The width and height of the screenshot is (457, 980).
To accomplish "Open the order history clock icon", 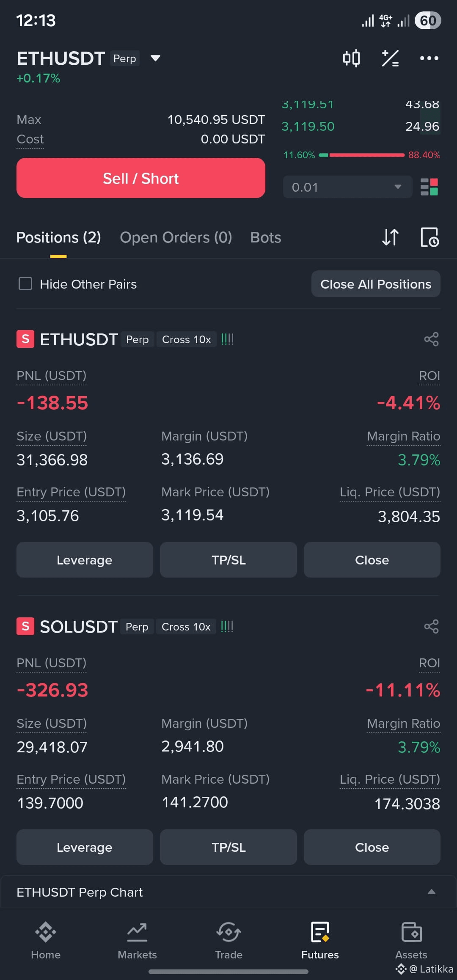I will tap(429, 237).
